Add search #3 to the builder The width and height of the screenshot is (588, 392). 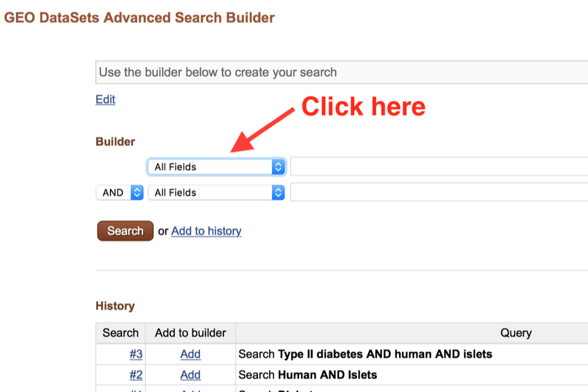click(190, 354)
